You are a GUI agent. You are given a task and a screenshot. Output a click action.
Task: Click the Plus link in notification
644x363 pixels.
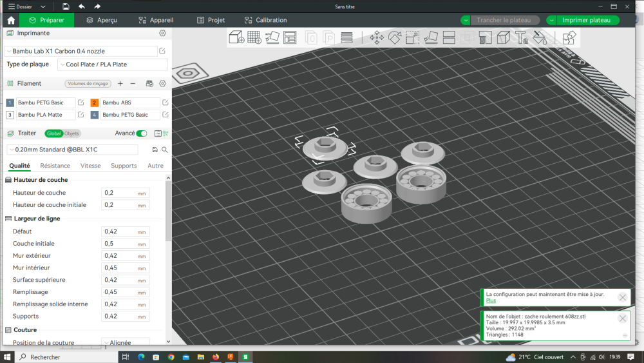click(491, 300)
